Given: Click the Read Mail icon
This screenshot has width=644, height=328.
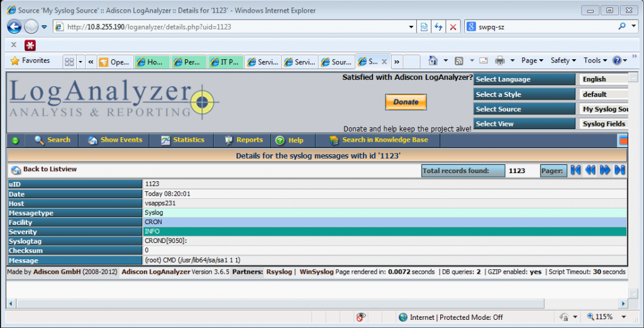Looking at the screenshot, I should pos(484,60).
